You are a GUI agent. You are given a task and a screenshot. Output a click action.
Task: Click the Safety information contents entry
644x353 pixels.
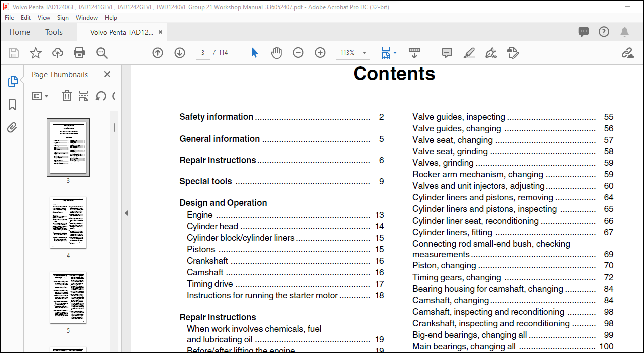coord(282,117)
